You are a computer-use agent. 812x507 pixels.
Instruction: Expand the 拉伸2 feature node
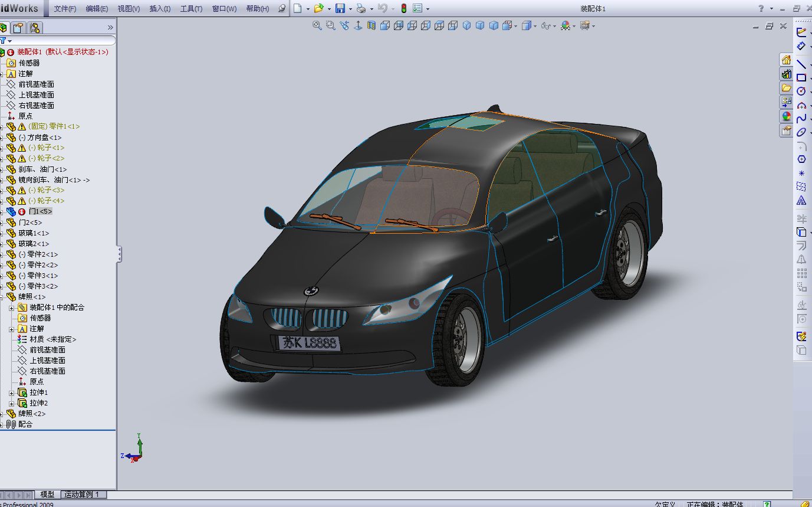click(11, 403)
